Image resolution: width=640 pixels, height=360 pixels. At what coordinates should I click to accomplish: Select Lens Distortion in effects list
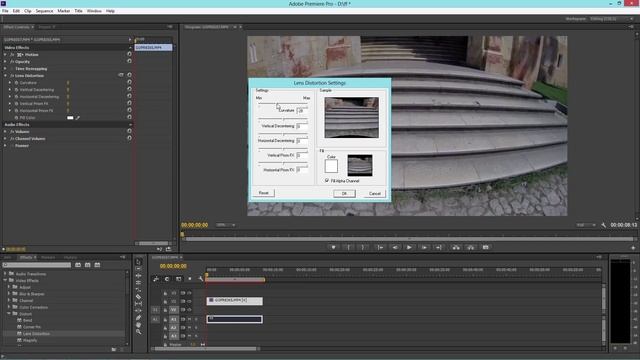tap(36, 333)
